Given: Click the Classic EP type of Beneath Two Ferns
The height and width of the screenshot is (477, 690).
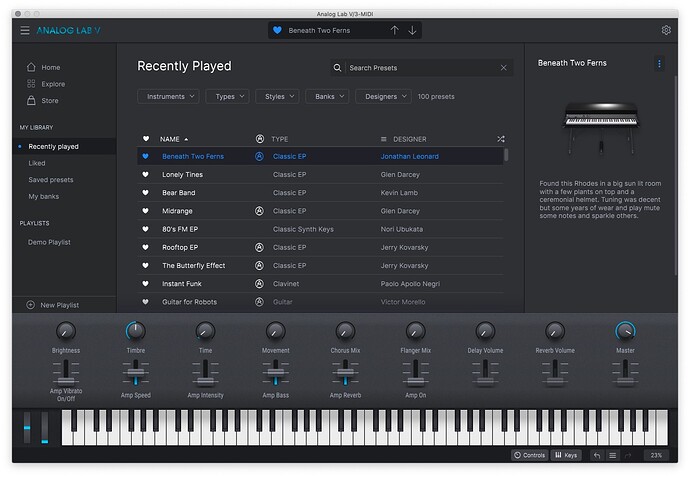Looking at the screenshot, I should [x=290, y=156].
